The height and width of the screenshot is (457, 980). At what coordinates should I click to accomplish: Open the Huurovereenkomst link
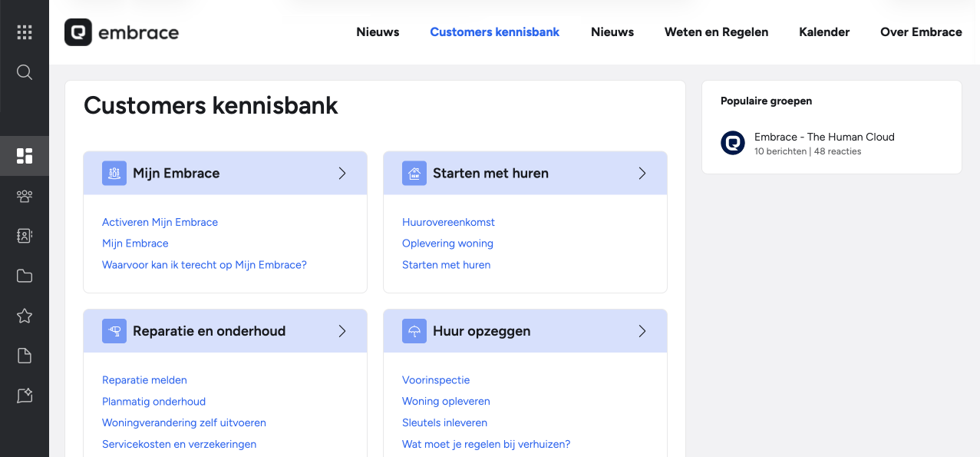(x=448, y=222)
